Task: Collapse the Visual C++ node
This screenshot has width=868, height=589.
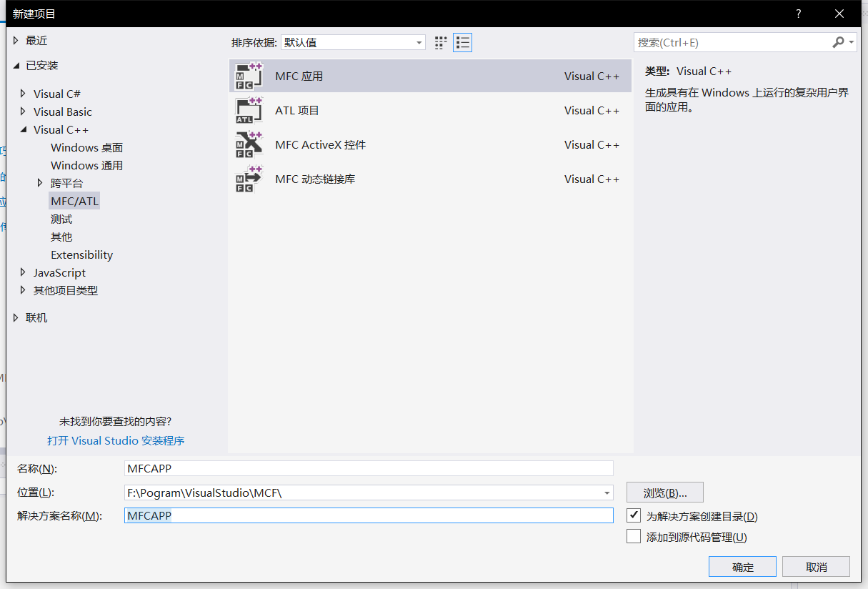Action: click(24, 130)
